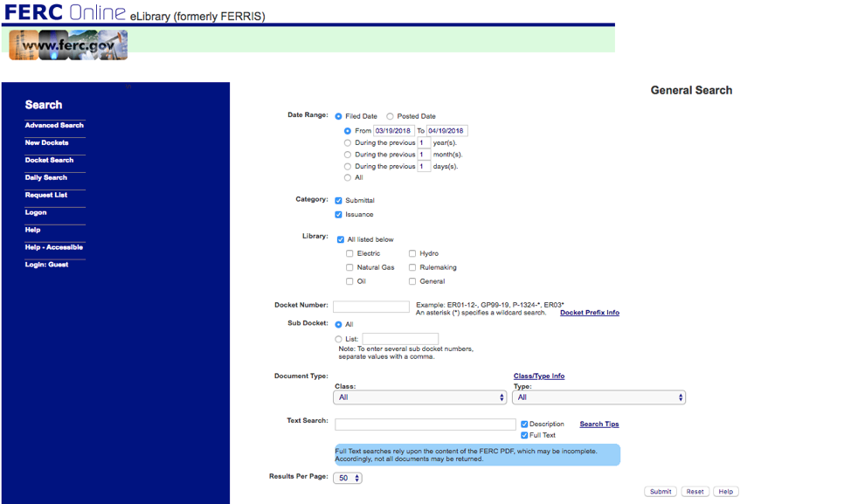851x504 pixels.
Task: Select During the previous year(s) option
Action: [x=348, y=142]
